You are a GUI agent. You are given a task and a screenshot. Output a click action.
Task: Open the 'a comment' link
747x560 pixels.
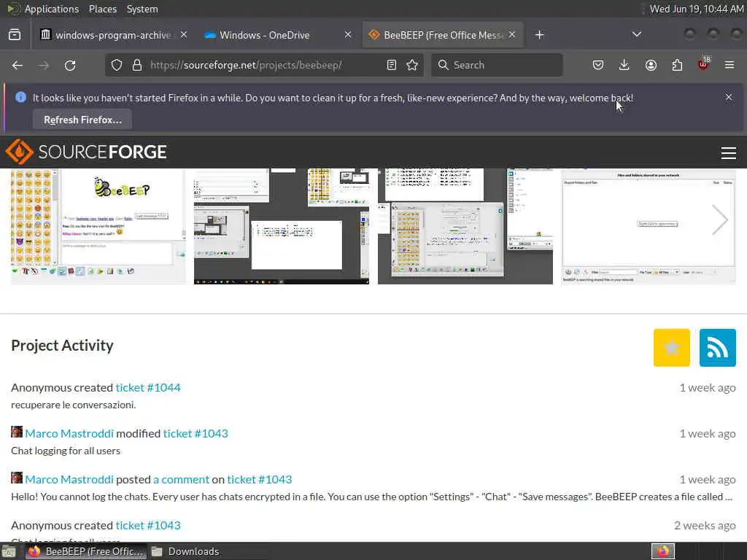[181, 480]
